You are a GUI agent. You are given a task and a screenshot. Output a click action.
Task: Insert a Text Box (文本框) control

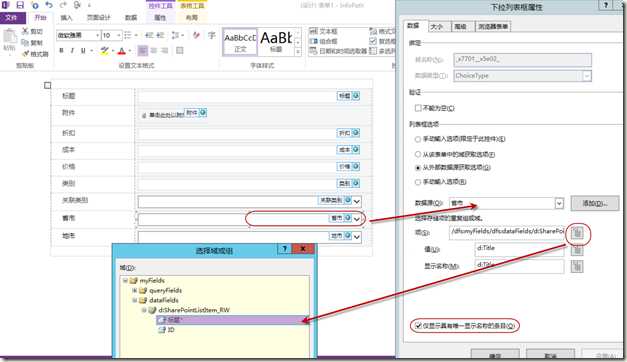pos(324,31)
